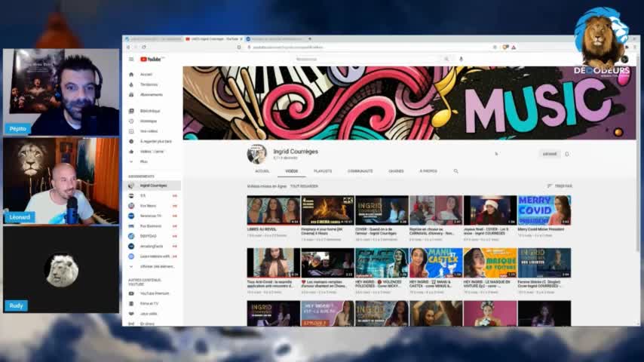Click the browser reload button
Screen dimensions: 644x362
tap(144, 48)
